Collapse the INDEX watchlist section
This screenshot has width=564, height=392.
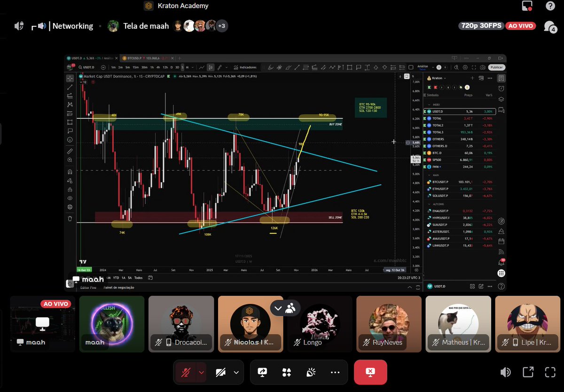coord(429,104)
